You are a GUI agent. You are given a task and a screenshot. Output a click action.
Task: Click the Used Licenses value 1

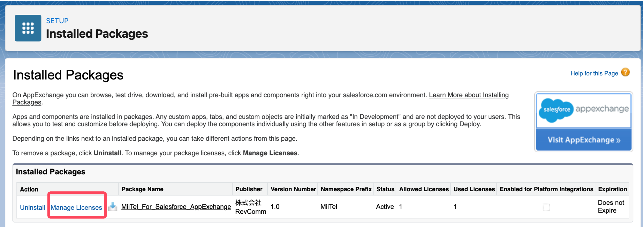pyautogui.click(x=455, y=207)
